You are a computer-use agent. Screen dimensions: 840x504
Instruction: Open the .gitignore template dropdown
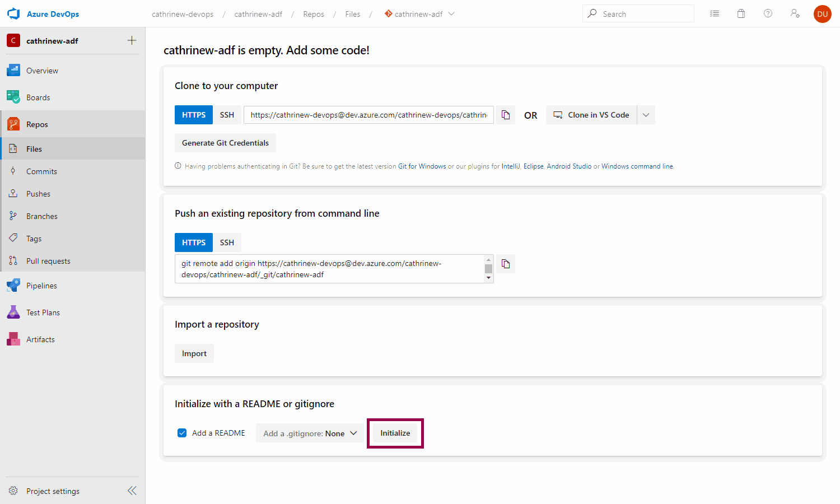point(310,433)
